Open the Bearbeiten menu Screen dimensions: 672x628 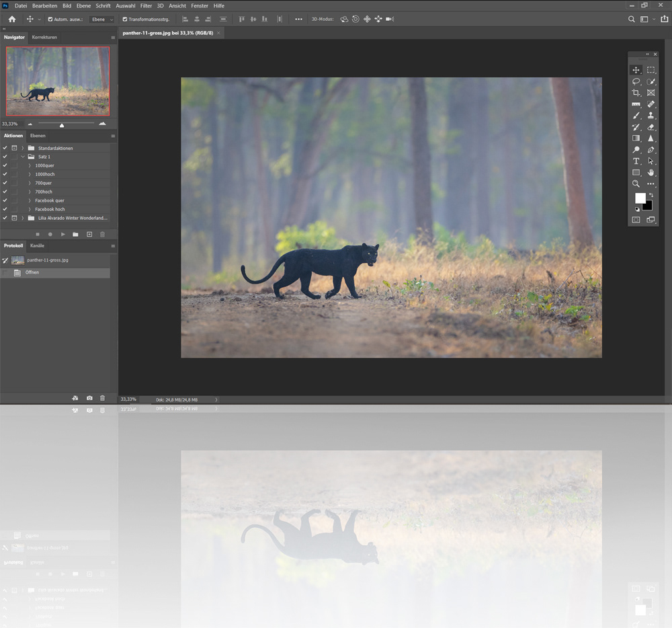pyautogui.click(x=44, y=6)
